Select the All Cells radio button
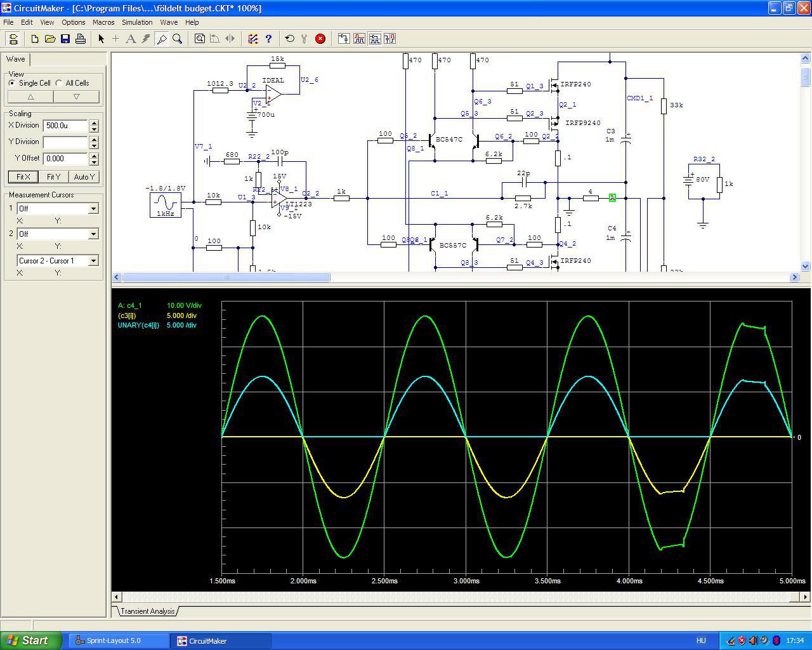 tap(59, 83)
